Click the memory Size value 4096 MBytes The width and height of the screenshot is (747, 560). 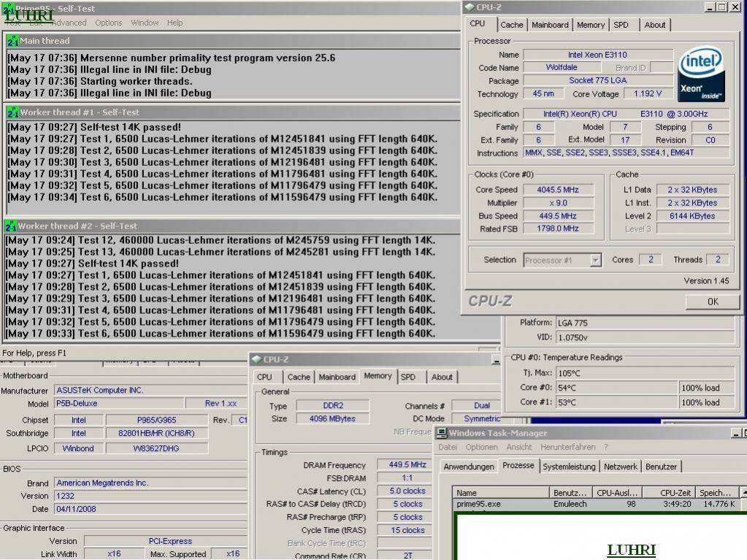tap(332, 418)
